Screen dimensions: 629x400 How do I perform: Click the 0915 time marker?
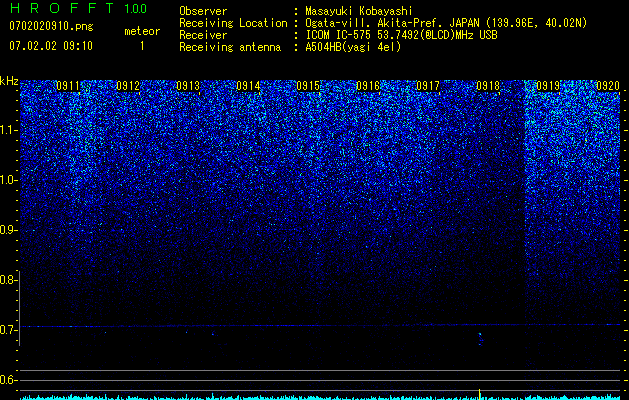tap(308, 86)
